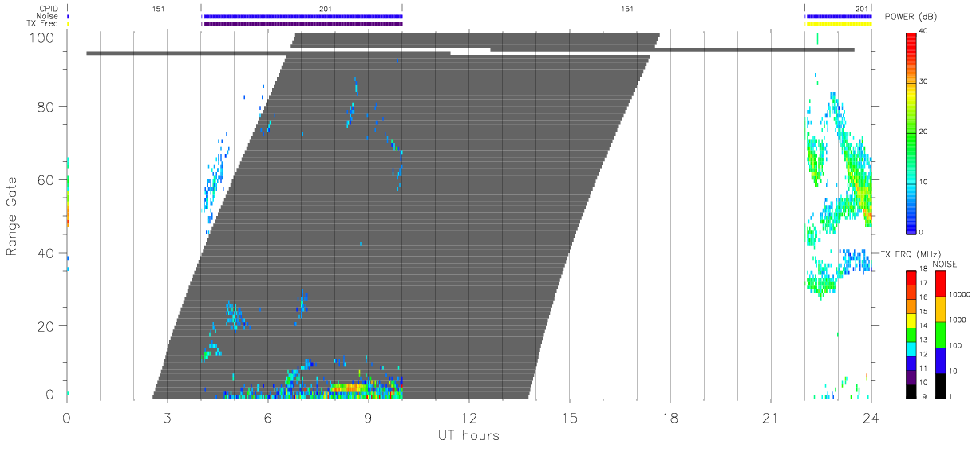Click the 18 label on TX FRQ legend

click(x=923, y=270)
